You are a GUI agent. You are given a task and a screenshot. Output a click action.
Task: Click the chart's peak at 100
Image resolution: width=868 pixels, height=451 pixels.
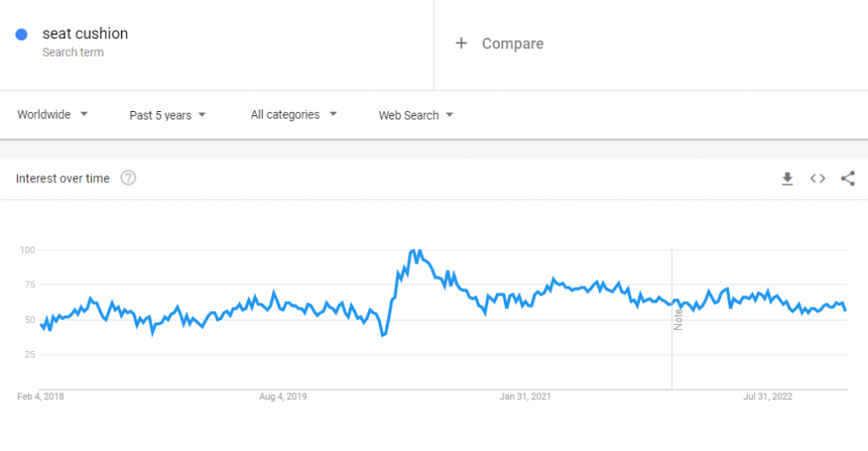[x=413, y=251]
